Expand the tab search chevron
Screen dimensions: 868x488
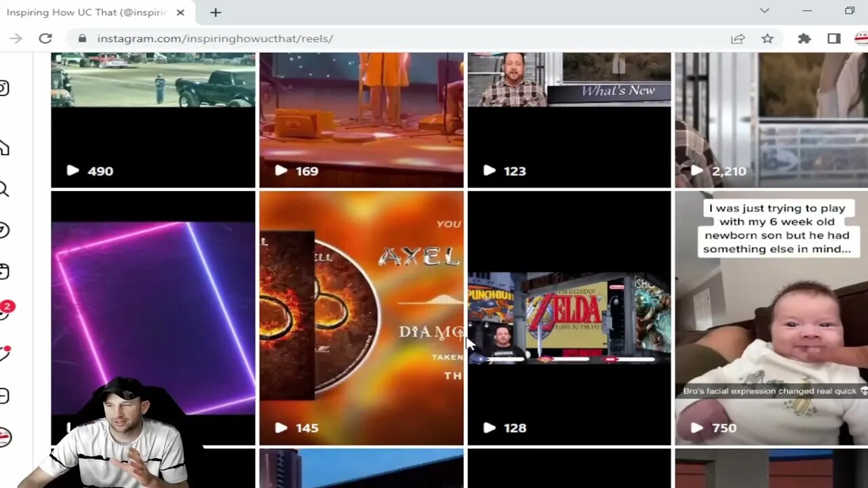point(764,11)
